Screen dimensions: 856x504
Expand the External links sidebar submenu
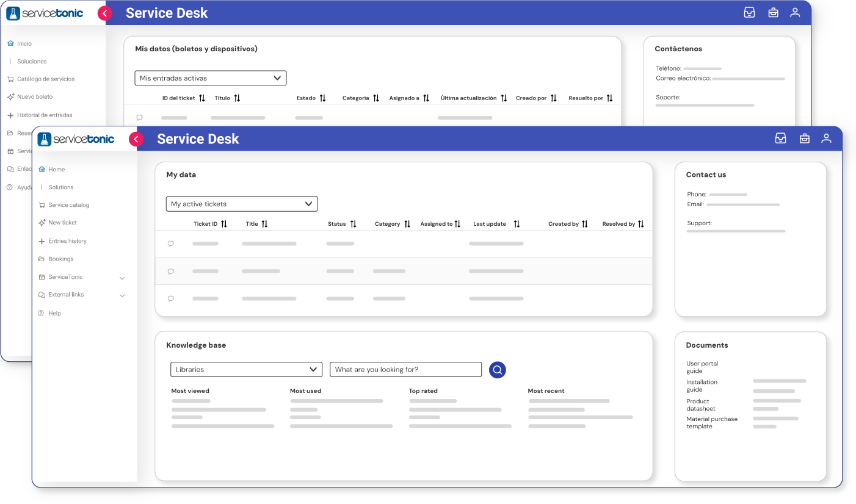point(122,295)
